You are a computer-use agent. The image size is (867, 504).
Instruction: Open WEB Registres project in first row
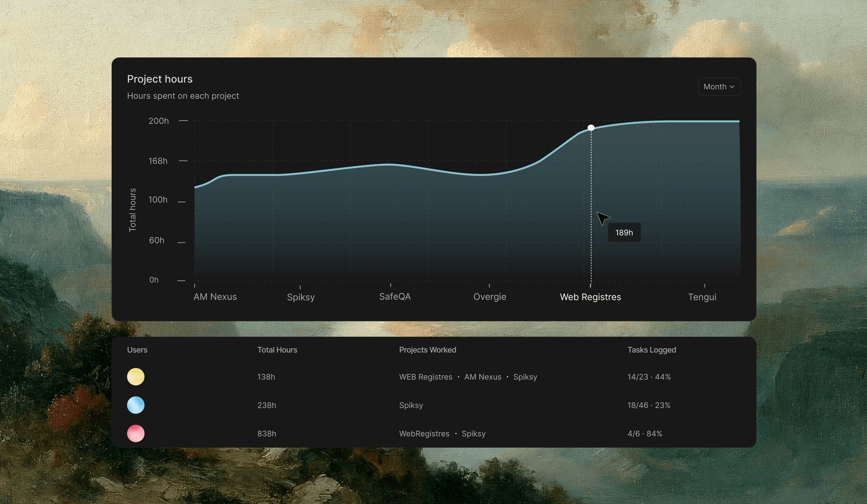[426, 377]
